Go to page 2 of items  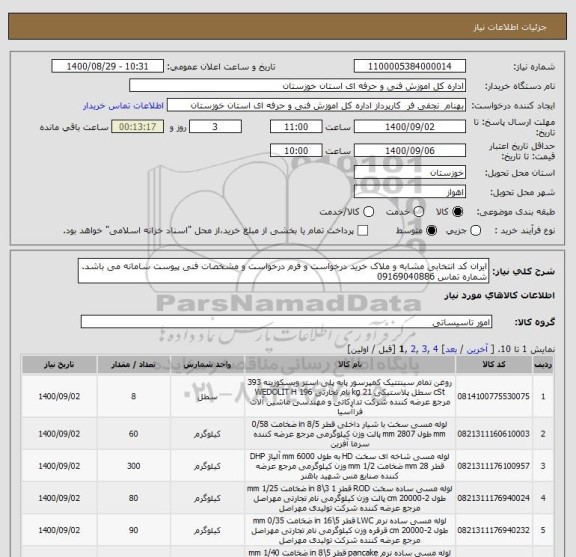coord(414,349)
